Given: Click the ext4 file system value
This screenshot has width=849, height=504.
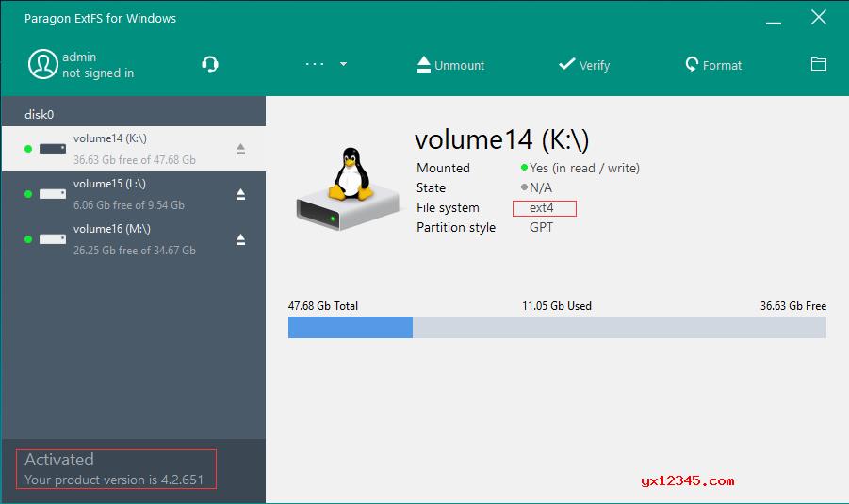Looking at the screenshot, I should 542,208.
